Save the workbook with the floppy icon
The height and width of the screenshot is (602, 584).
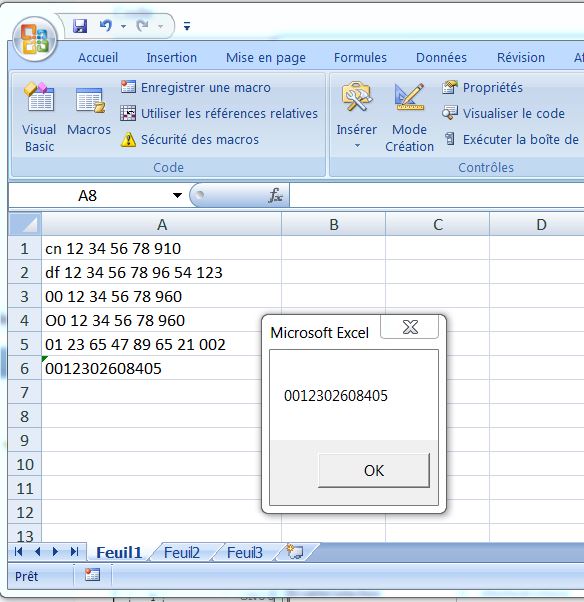(x=80, y=26)
